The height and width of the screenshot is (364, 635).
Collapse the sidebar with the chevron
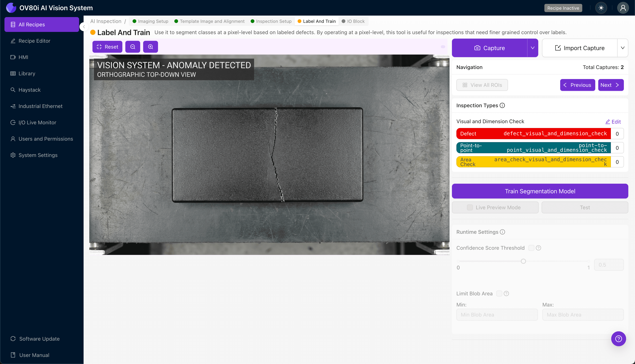pyautogui.click(x=84, y=27)
